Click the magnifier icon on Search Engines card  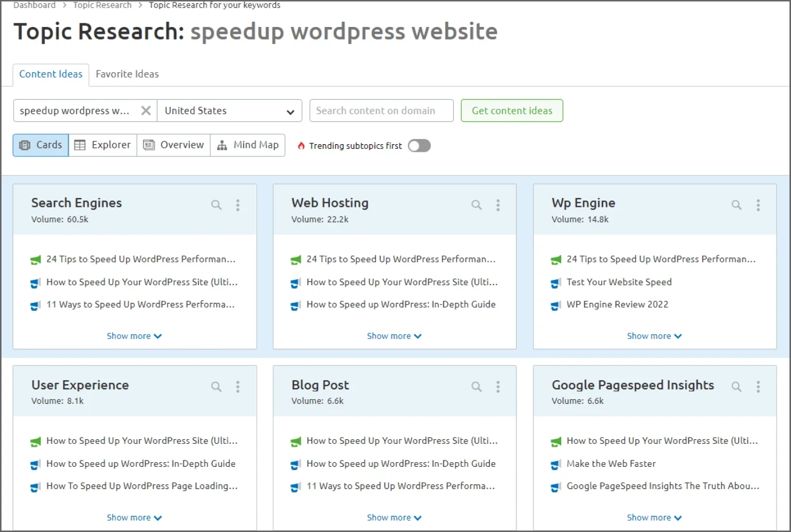pyautogui.click(x=216, y=204)
